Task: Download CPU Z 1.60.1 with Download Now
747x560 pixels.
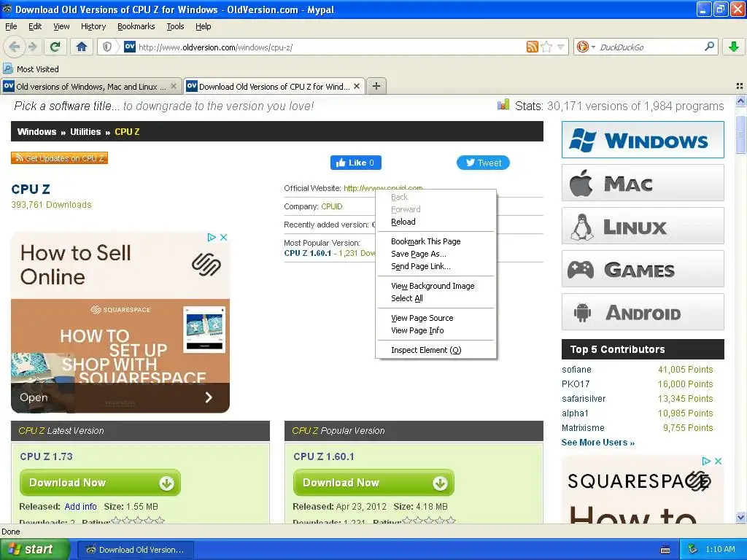Action: 373,483
